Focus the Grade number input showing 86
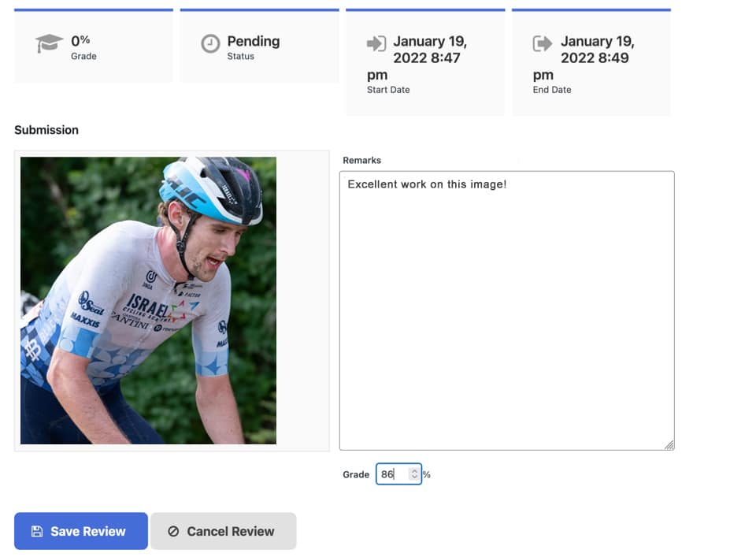Viewport: 756px width, 557px height. 392,474
